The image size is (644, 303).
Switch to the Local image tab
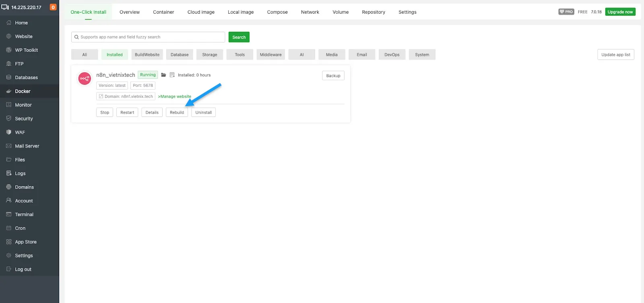241,12
